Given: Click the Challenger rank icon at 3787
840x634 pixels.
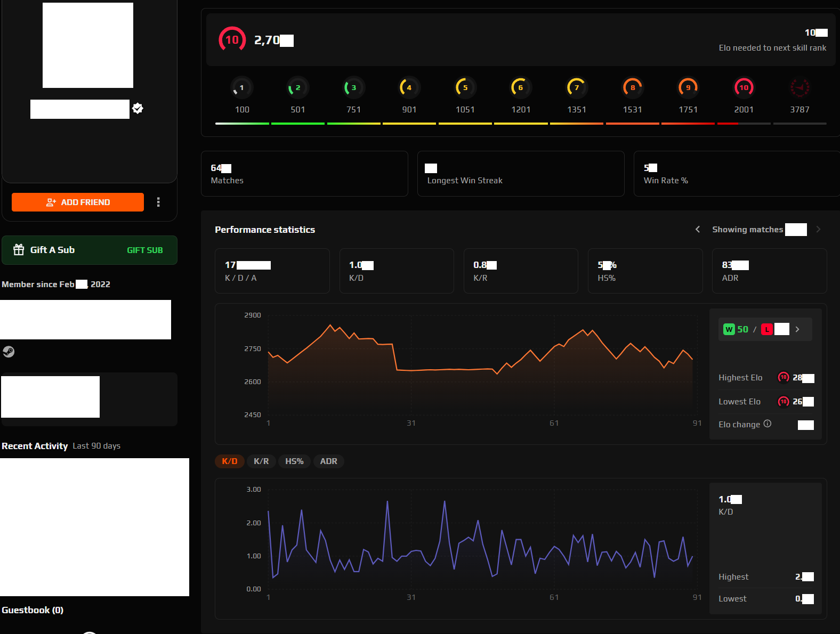Looking at the screenshot, I should 799,88.
